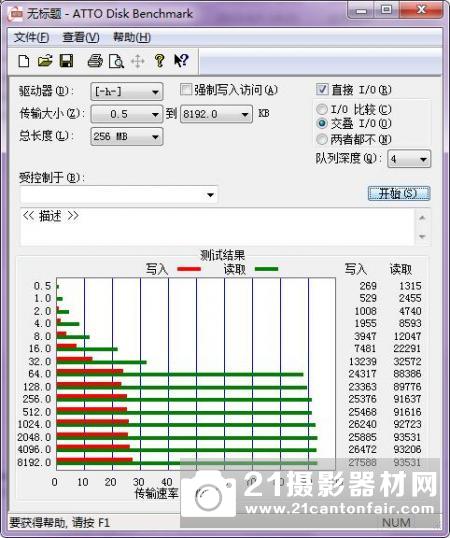This screenshot has height=538, width=450.
Task: Click the read value 92723
Action: point(407,424)
